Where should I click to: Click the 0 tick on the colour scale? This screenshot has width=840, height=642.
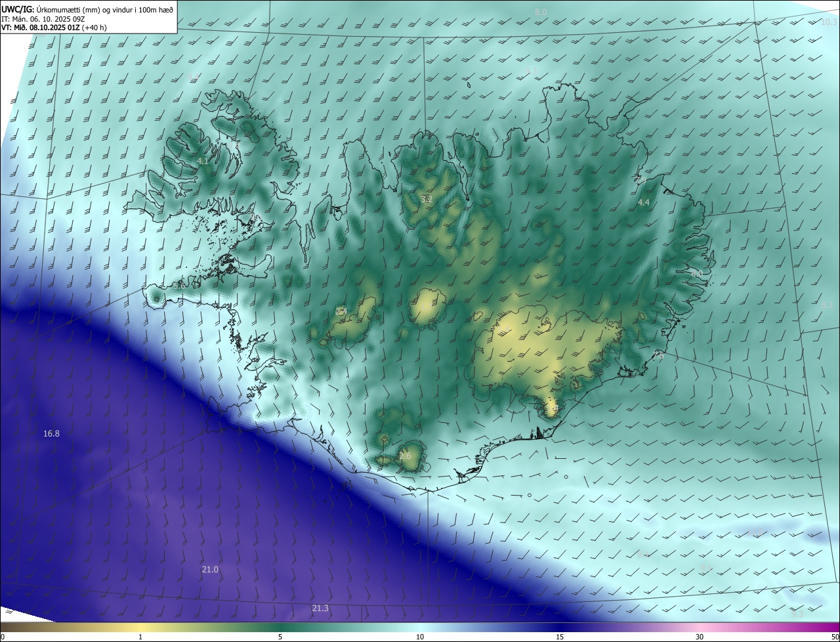[3, 637]
